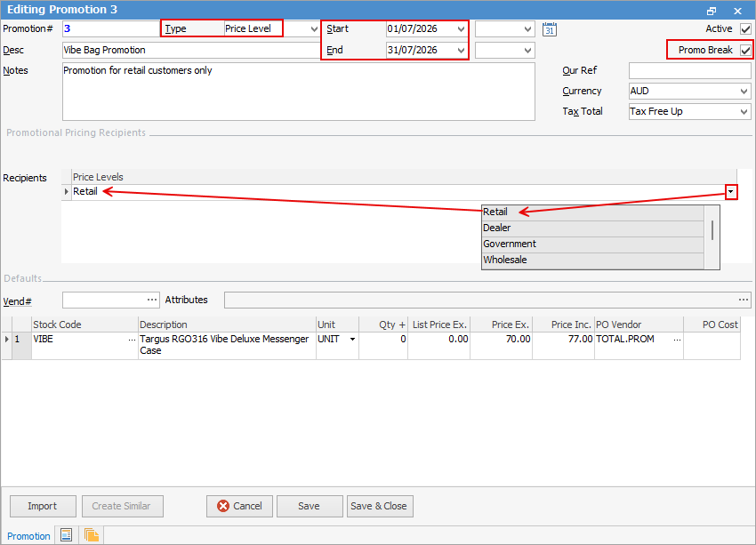Open the Type dropdown showing Price Level

coord(314,29)
